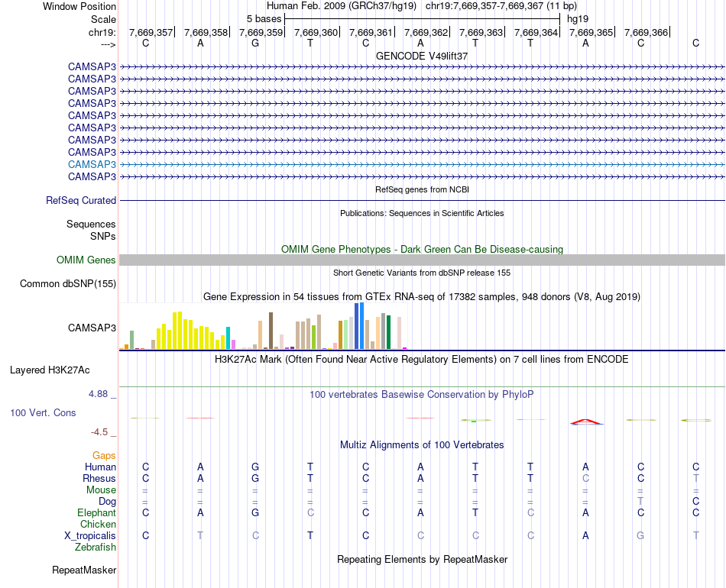Screen dimensions: 726x588
Task: Click the RefSeq Curated track label
Action: point(80,200)
